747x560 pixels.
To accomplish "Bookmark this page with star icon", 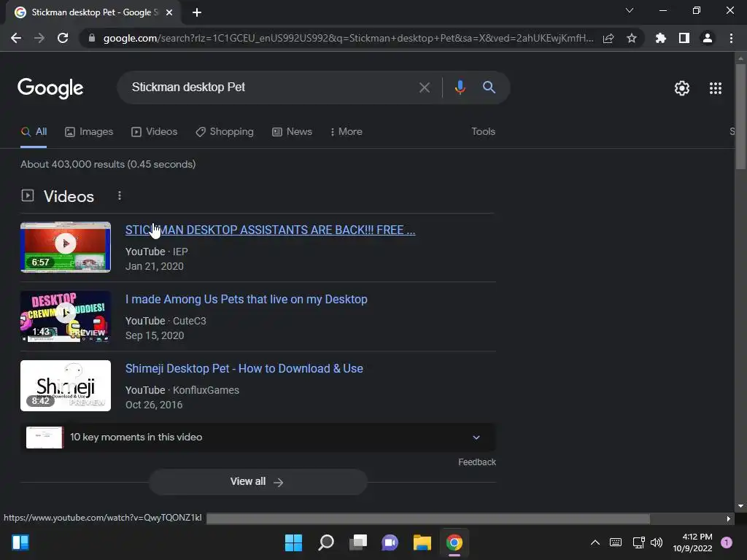I will (x=632, y=38).
